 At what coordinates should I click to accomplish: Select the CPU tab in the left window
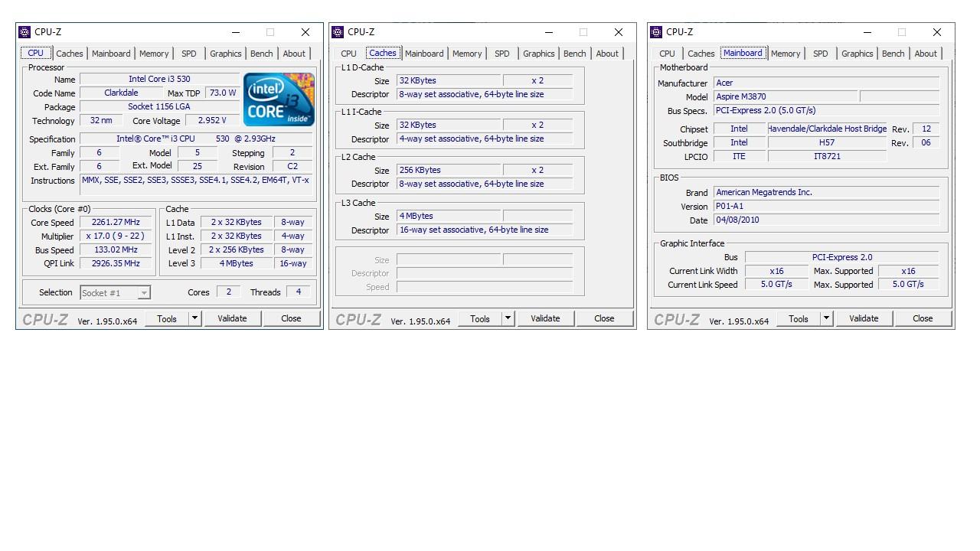tap(36, 53)
